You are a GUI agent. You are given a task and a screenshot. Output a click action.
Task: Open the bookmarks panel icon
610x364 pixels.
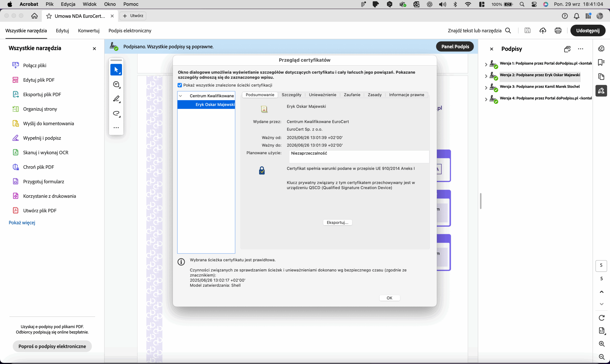[x=601, y=63]
